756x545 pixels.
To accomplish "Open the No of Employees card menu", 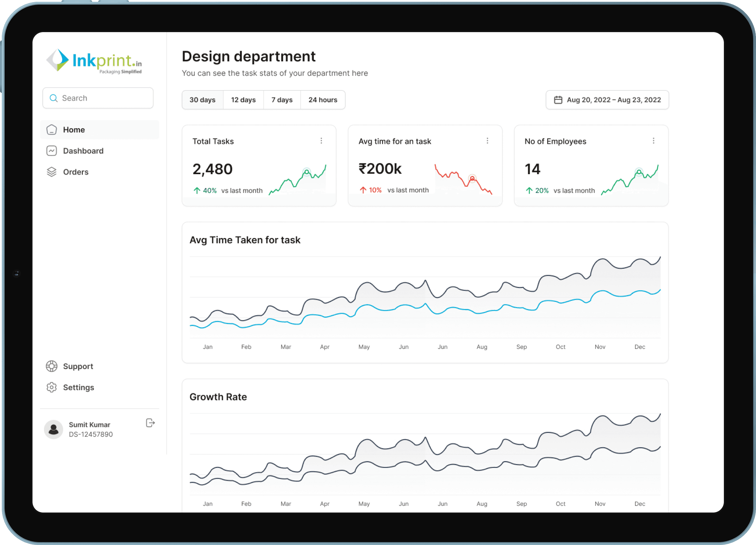I will pos(654,141).
